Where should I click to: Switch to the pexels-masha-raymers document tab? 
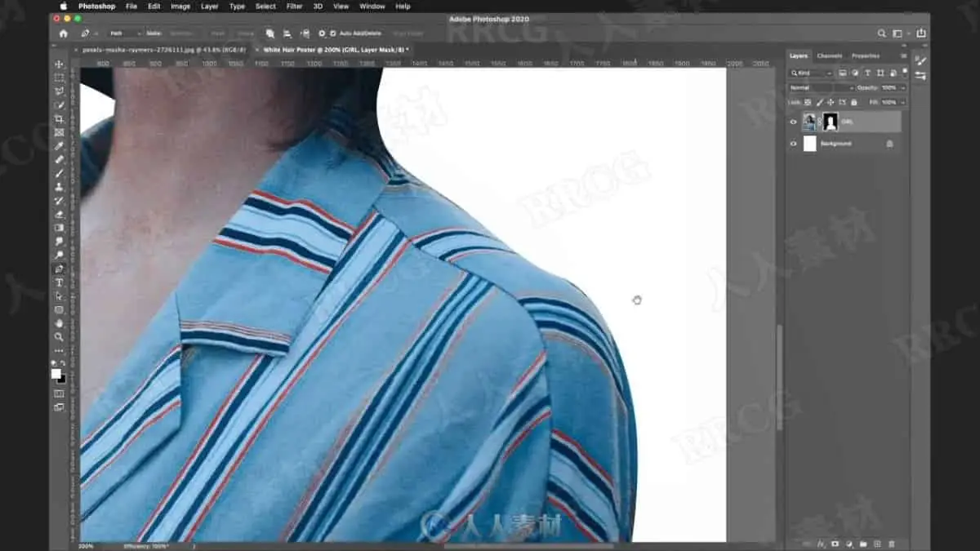pos(163,50)
